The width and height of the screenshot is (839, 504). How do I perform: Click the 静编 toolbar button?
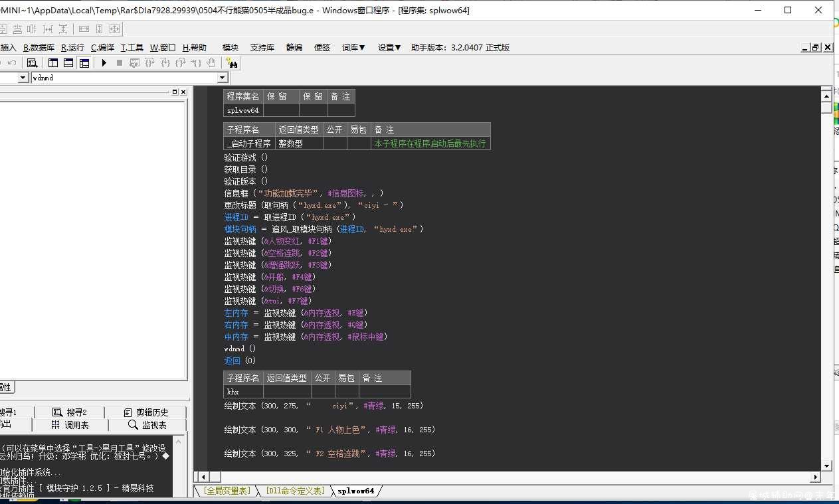(294, 47)
